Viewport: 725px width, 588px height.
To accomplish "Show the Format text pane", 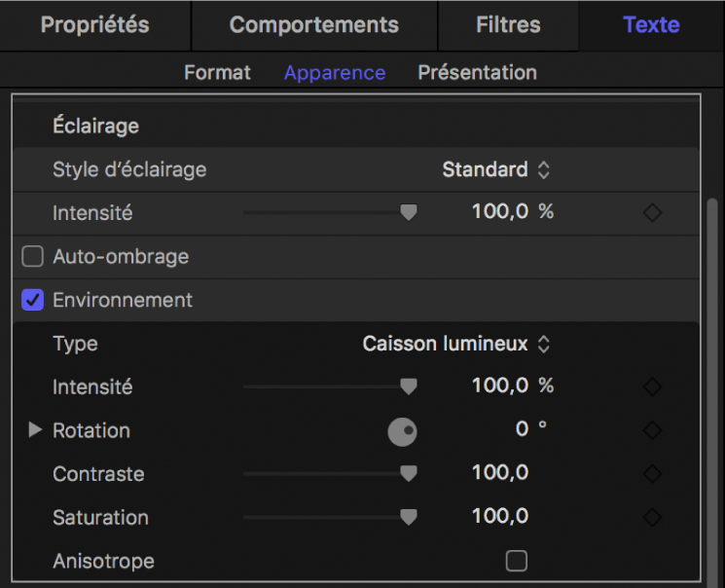I will pyautogui.click(x=217, y=73).
